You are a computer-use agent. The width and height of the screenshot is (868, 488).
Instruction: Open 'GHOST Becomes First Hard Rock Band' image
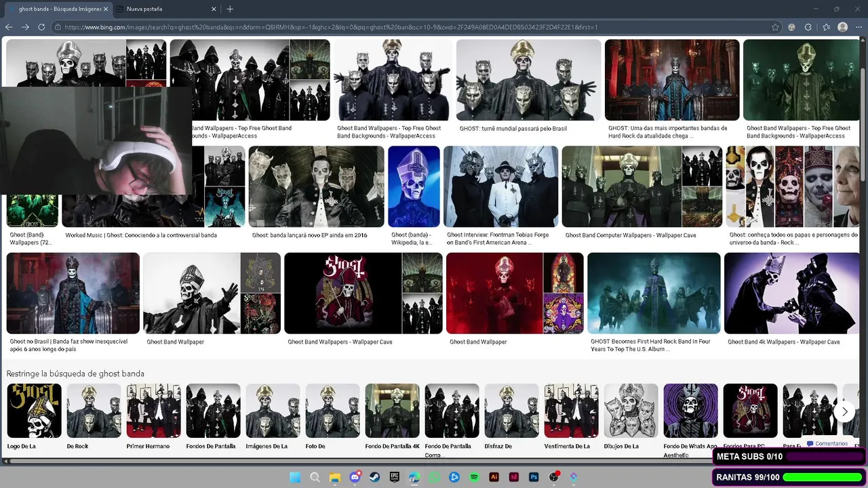(x=654, y=293)
